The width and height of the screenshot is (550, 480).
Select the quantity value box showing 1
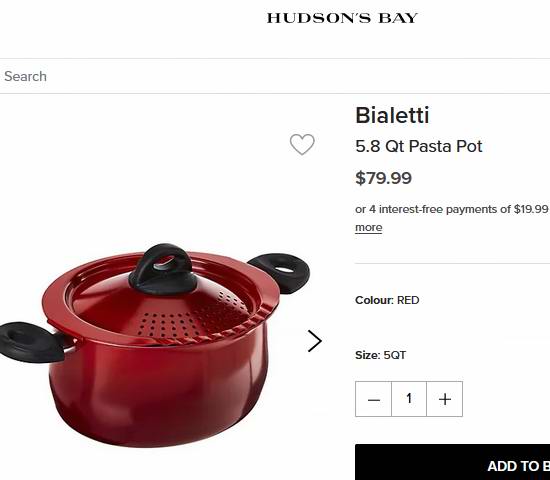point(409,399)
